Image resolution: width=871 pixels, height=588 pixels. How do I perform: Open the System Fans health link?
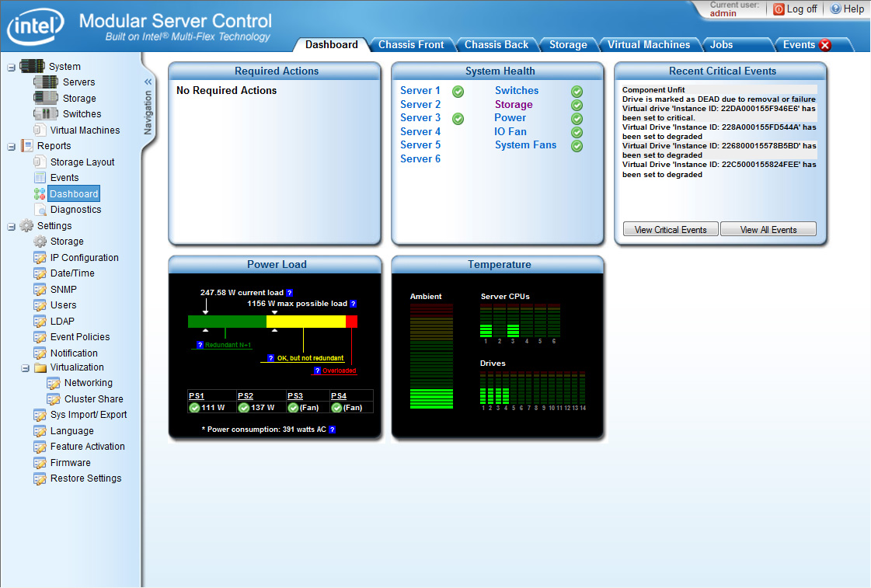[525, 145]
